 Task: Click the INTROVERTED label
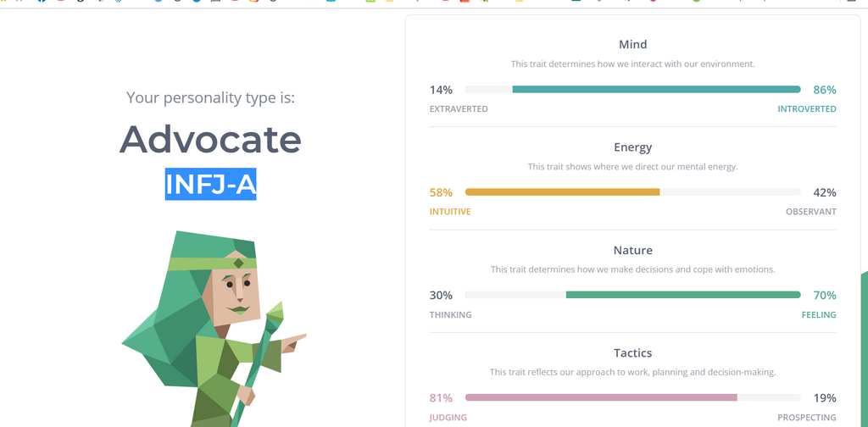[807, 109]
